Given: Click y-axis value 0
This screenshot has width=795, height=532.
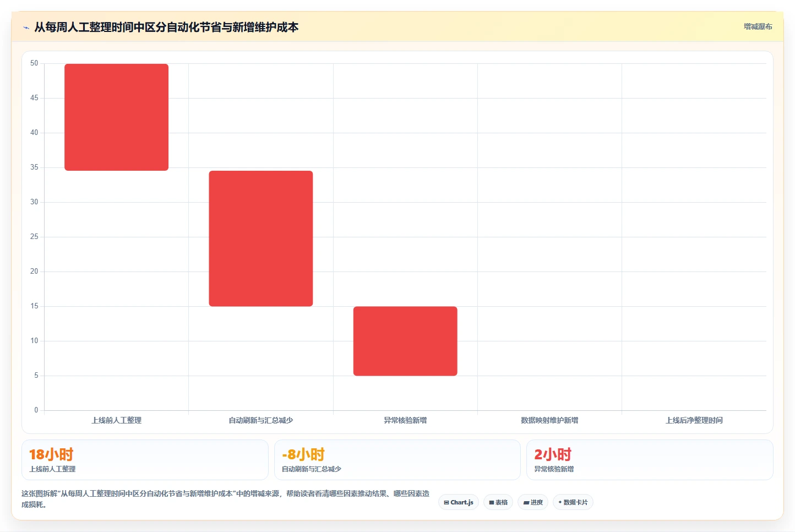Looking at the screenshot, I should (36, 410).
